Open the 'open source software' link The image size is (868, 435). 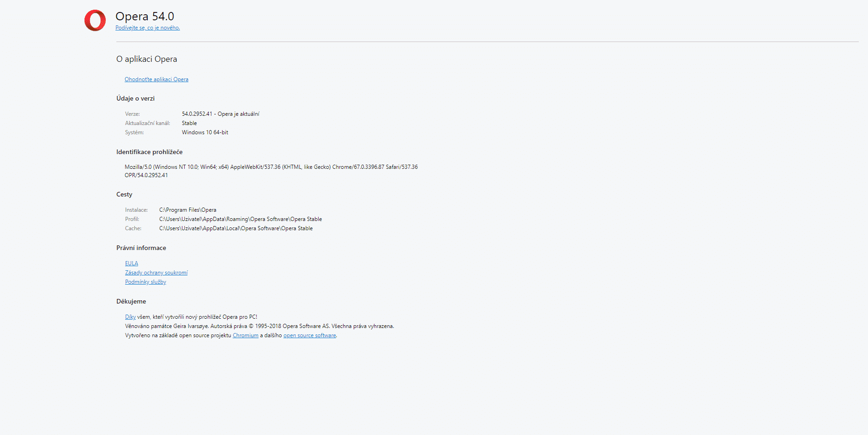[x=309, y=335]
